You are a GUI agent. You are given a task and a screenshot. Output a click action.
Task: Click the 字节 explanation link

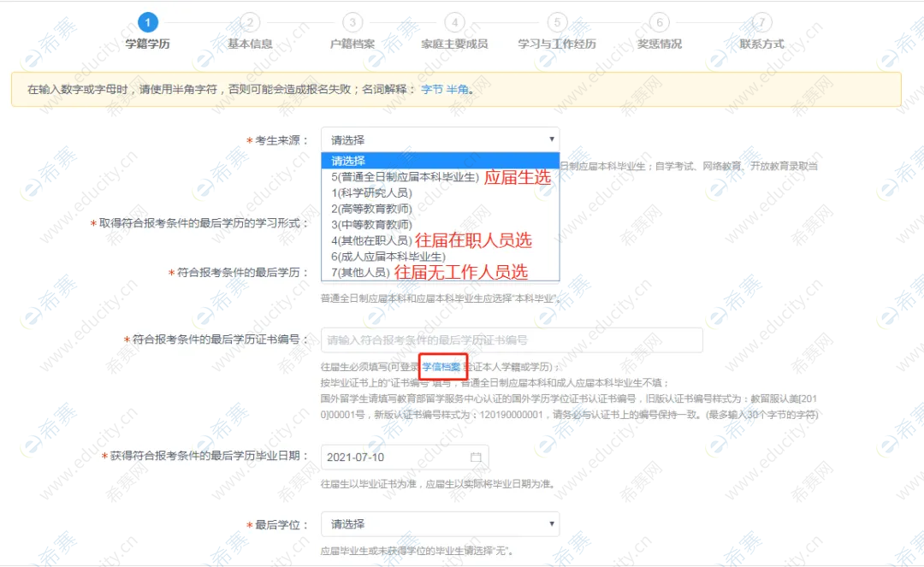coord(431,89)
